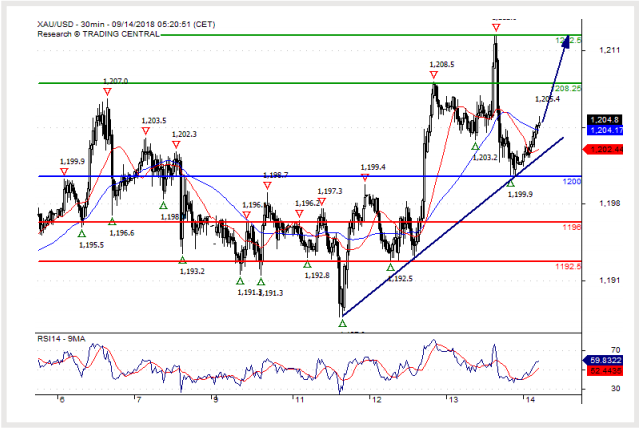This screenshot has height=429, width=639.
Task: Click the green triangle marker above 1,193.2
Action: [182, 260]
